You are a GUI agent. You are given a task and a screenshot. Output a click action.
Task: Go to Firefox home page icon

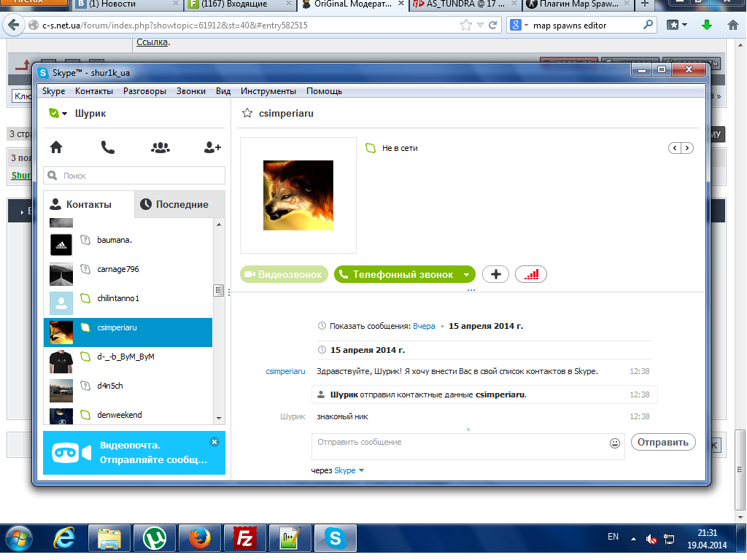pos(733,25)
